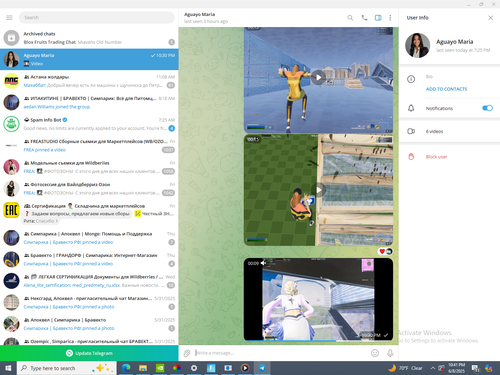The height and width of the screenshot is (375, 500).
Task: Click Update Telegram button
Action: (x=89, y=353)
